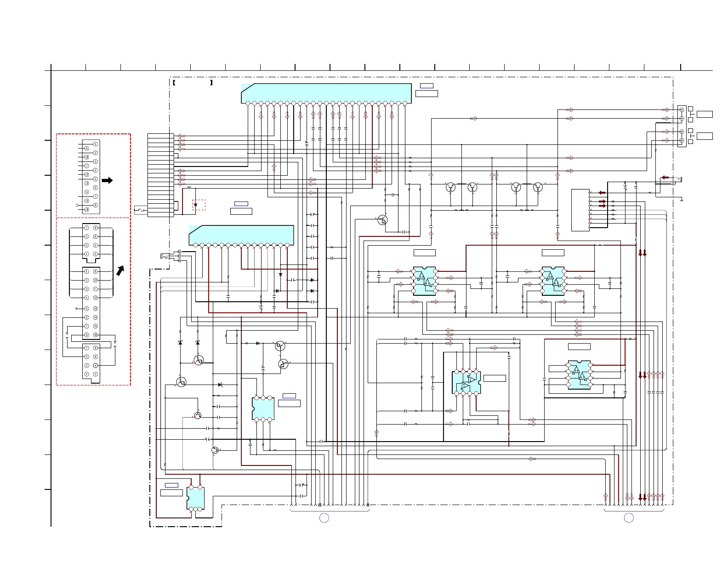Select the multi-row connector table at the left

(x=160, y=175)
